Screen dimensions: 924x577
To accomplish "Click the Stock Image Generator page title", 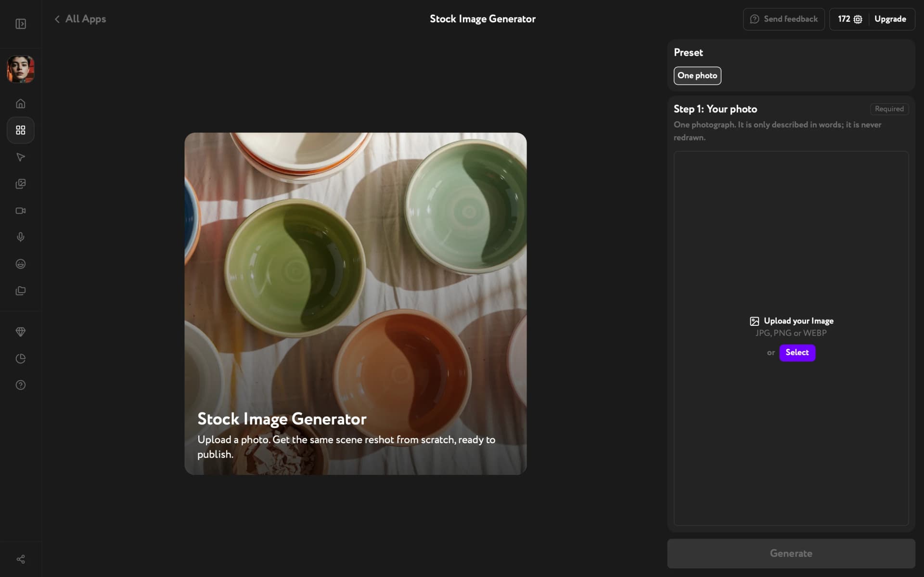I will (x=482, y=19).
